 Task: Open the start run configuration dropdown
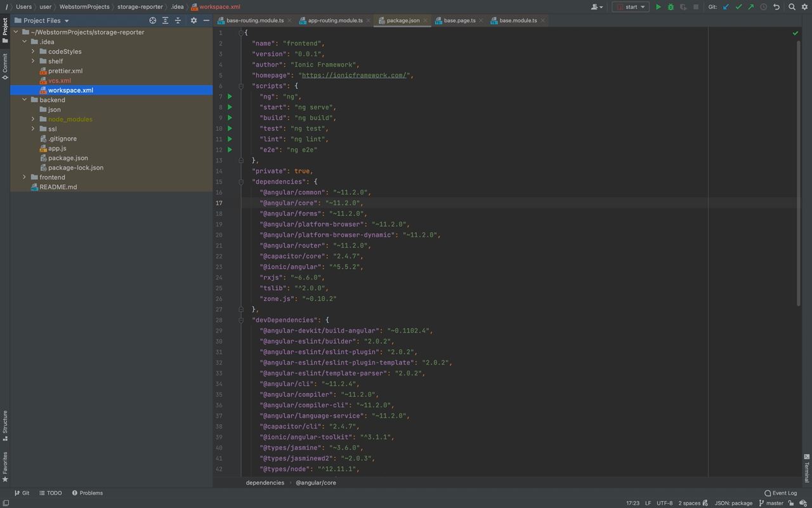631,7
